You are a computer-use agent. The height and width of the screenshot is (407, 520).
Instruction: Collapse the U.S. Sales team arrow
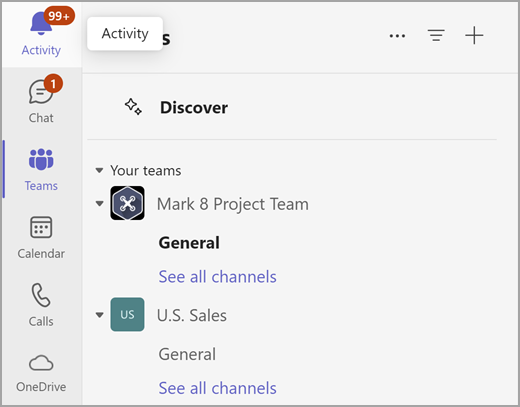coord(99,315)
